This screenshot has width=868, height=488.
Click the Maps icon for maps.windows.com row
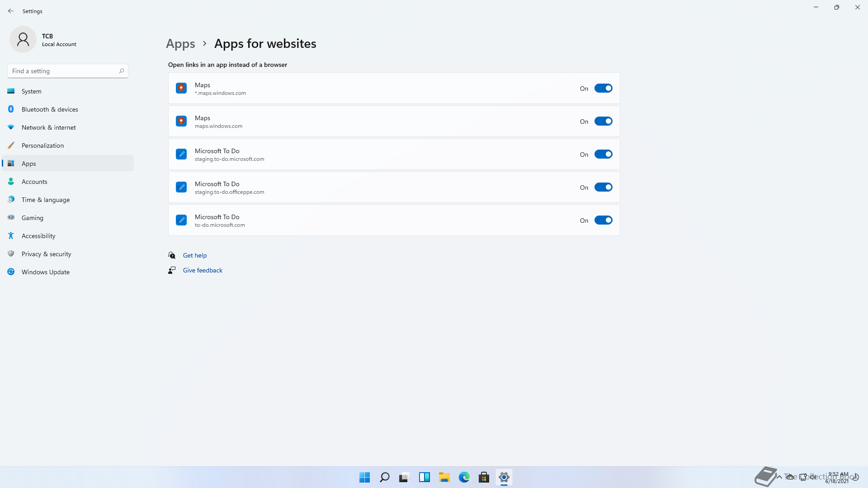click(x=181, y=121)
